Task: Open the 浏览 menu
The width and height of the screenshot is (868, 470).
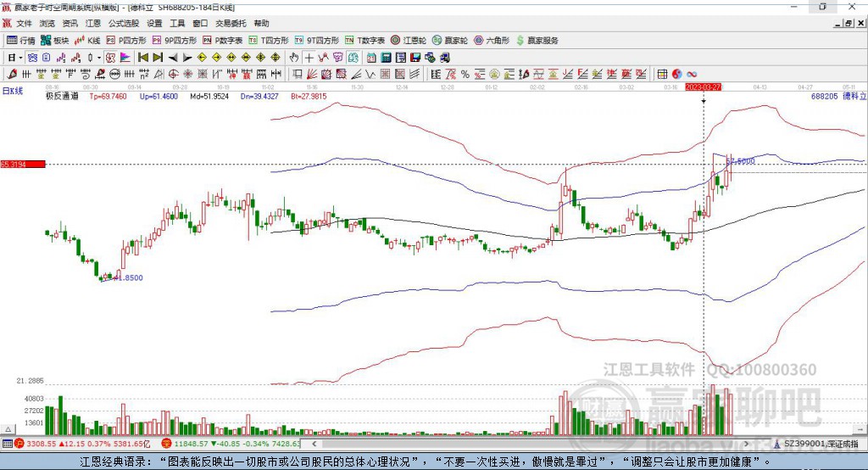Action: [47, 23]
